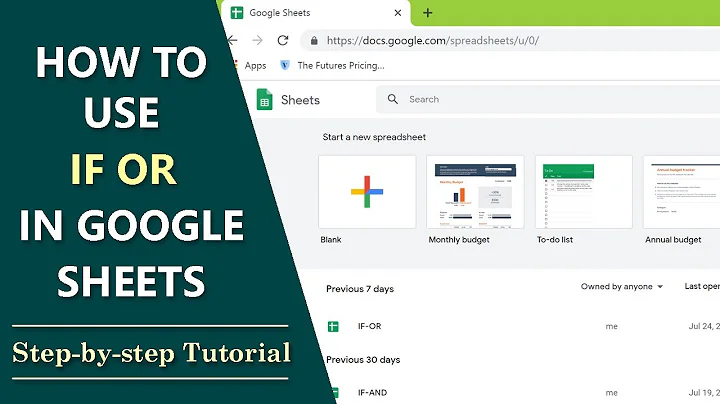Click the Blank label text
The image size is (720, 404).
(331, 240)
